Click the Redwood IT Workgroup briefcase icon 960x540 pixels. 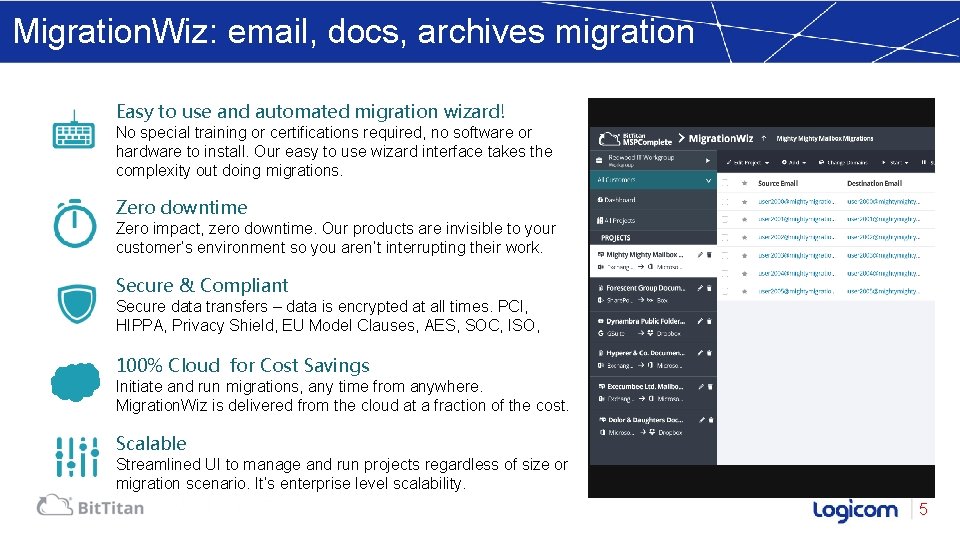(599, 160)
